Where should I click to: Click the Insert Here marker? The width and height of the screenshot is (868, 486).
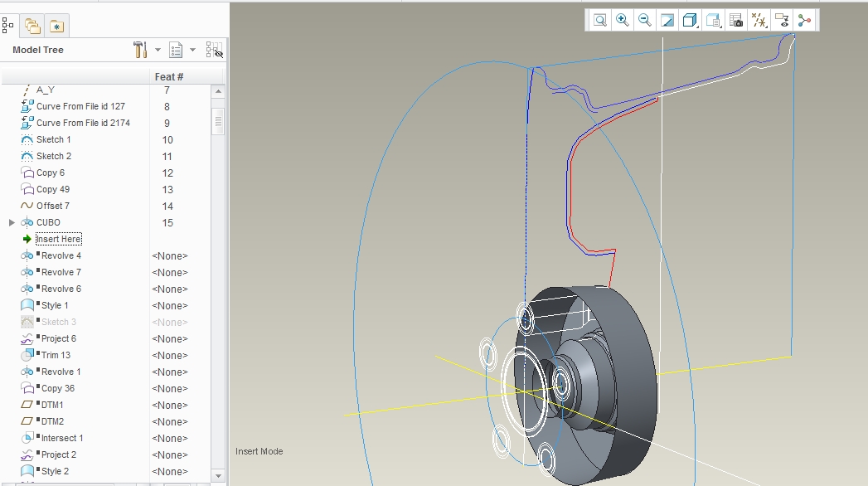pyautogui.click(x=59, y=239)
